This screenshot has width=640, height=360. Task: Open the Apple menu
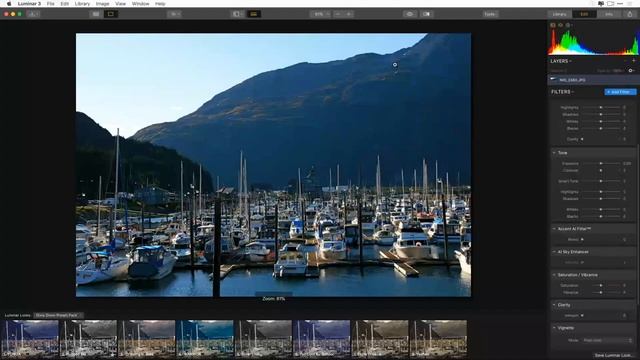pos(9,4)
